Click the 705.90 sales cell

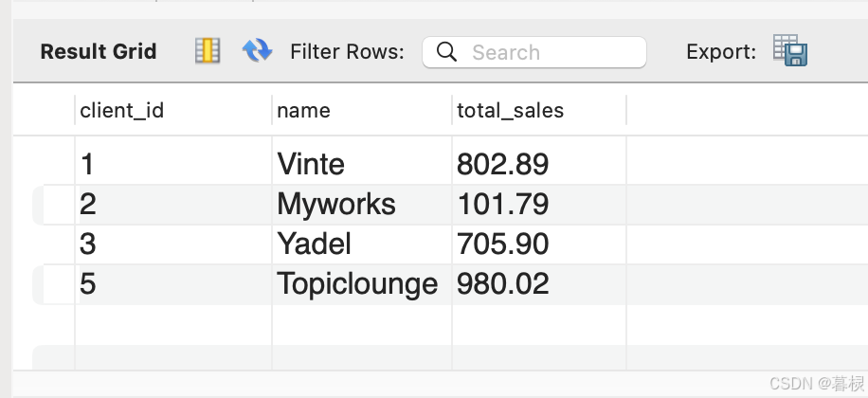click(x=502, y=244)
